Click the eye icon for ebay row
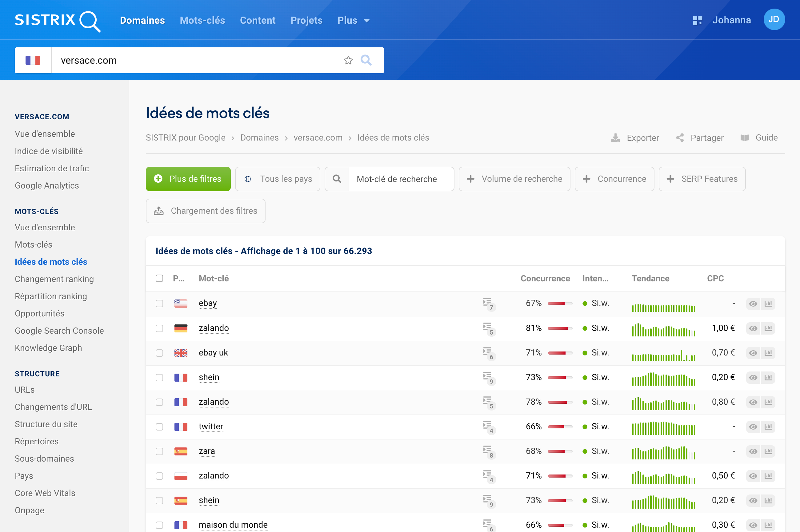Image resolution: width=800 pixels, height=532 pixels. [x=753, y=304]
